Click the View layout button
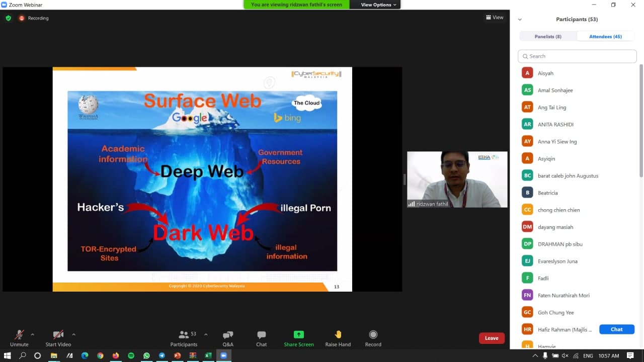 [495, 18]
